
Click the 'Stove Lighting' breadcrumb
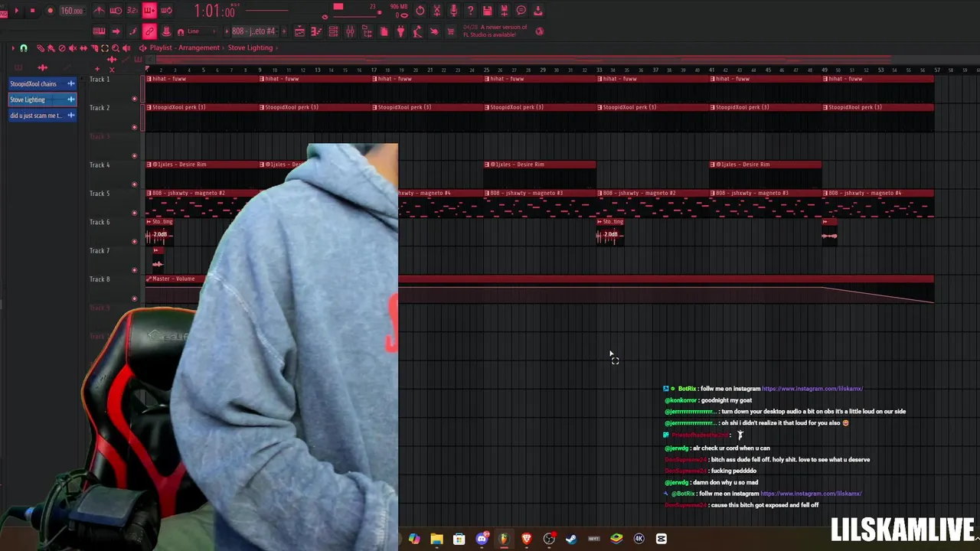tap(250, 47)
